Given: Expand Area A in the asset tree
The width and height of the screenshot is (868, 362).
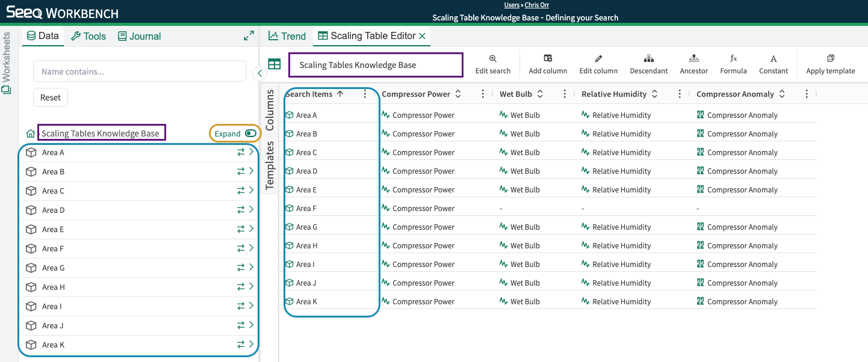Looking at the screenshot, I should pyautogui.click(x=252, y=152).
